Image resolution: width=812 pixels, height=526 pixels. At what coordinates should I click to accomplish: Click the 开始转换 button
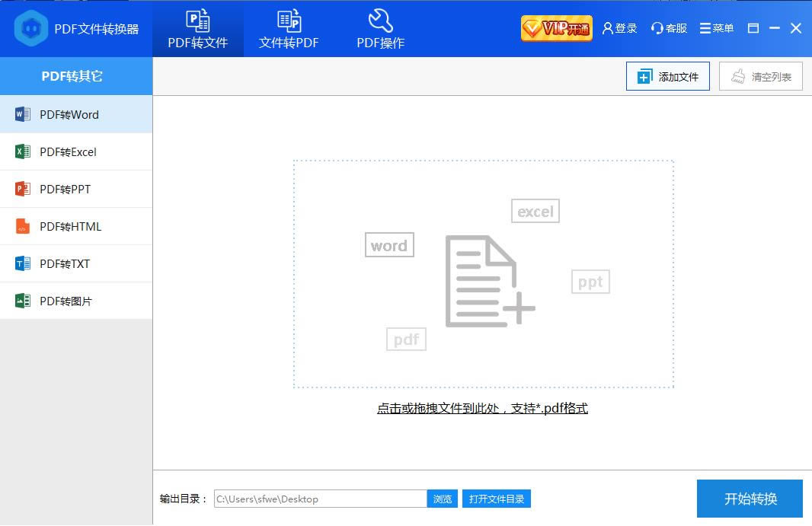tap(750, 499)
